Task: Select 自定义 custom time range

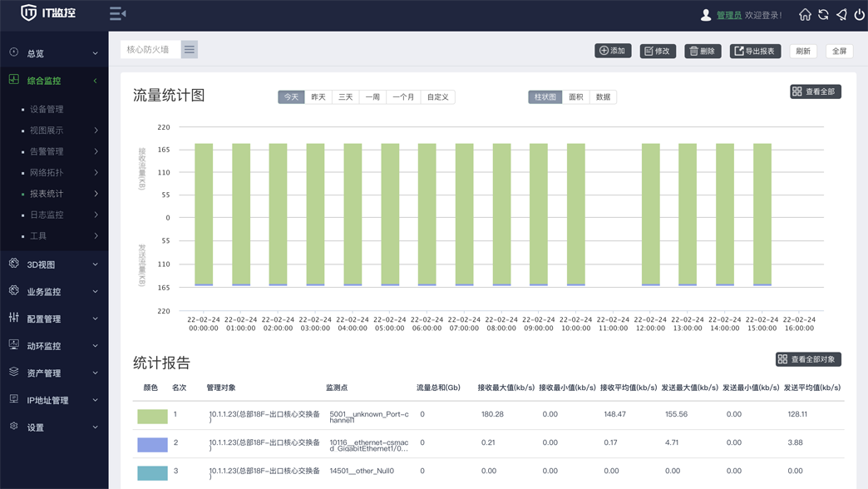Action: click(x=438, y=97)
